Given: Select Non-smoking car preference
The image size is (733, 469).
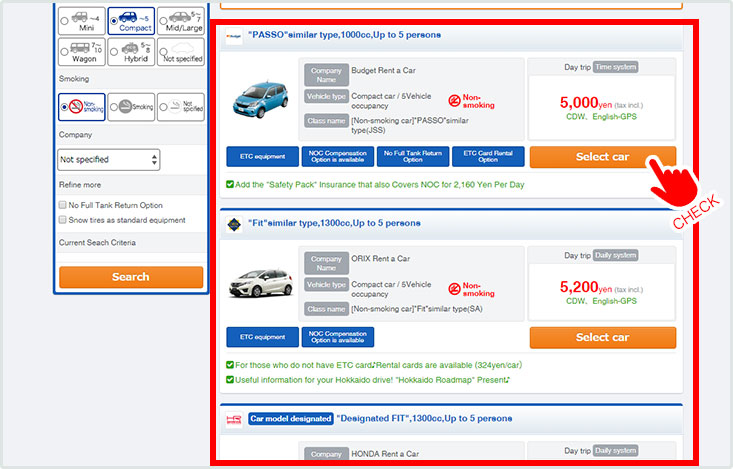Looking at the screenshot, I should tap(80, 106).
